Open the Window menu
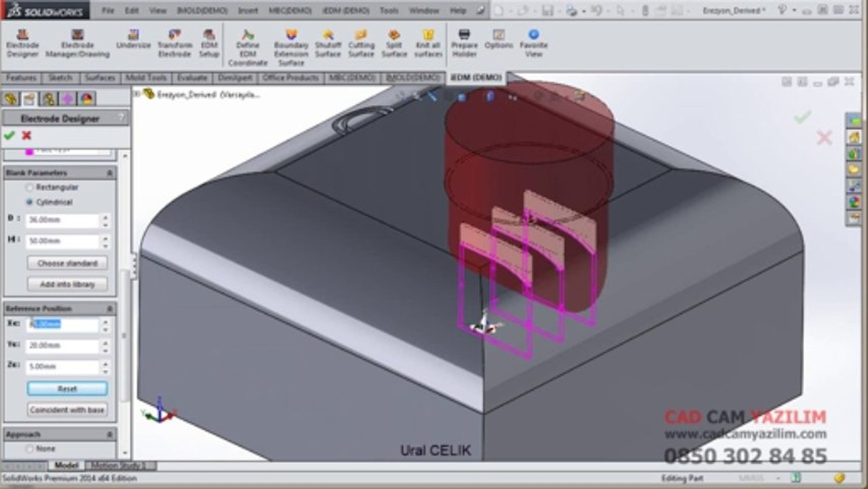The image size is (868, 489). click(x=423, y=10)
